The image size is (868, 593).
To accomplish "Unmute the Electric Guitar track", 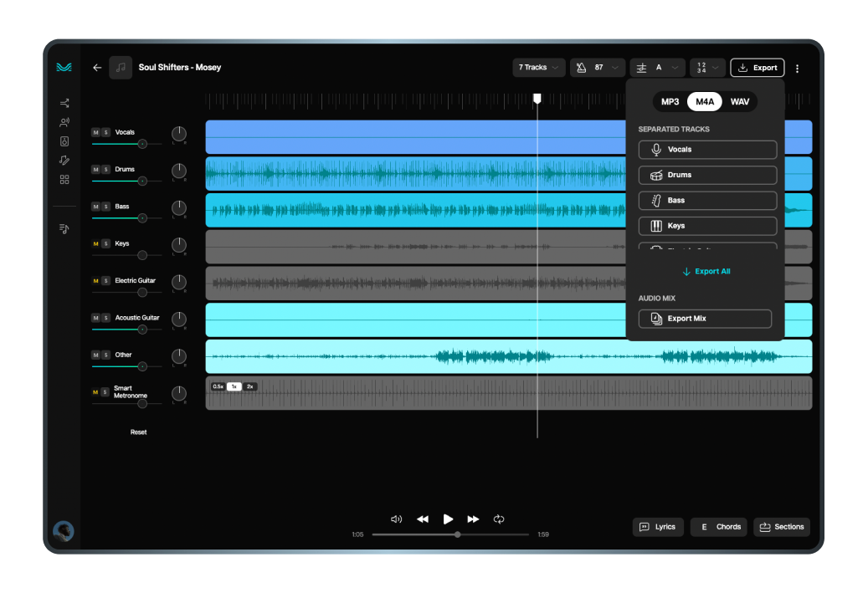I will (x=95, y=281).
